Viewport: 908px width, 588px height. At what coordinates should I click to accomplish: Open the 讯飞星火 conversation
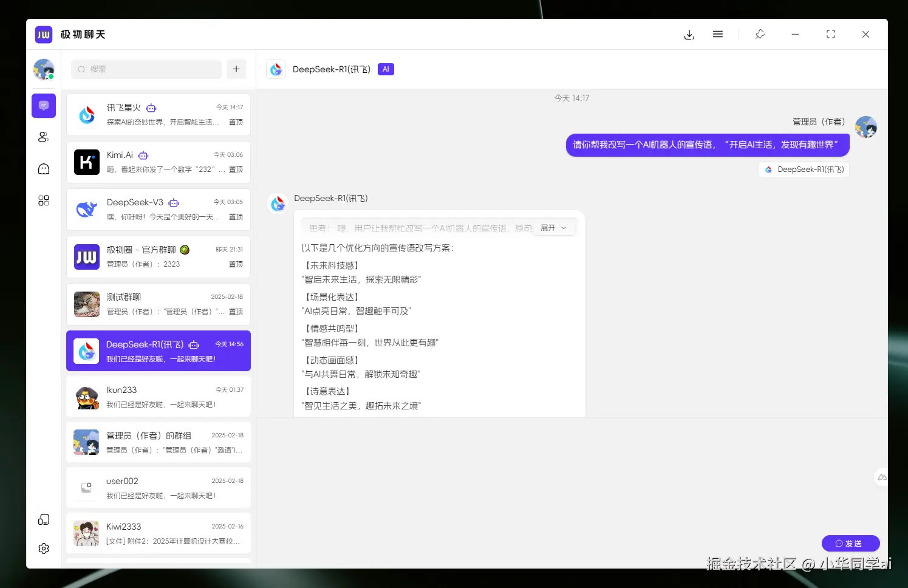(159, 115)
